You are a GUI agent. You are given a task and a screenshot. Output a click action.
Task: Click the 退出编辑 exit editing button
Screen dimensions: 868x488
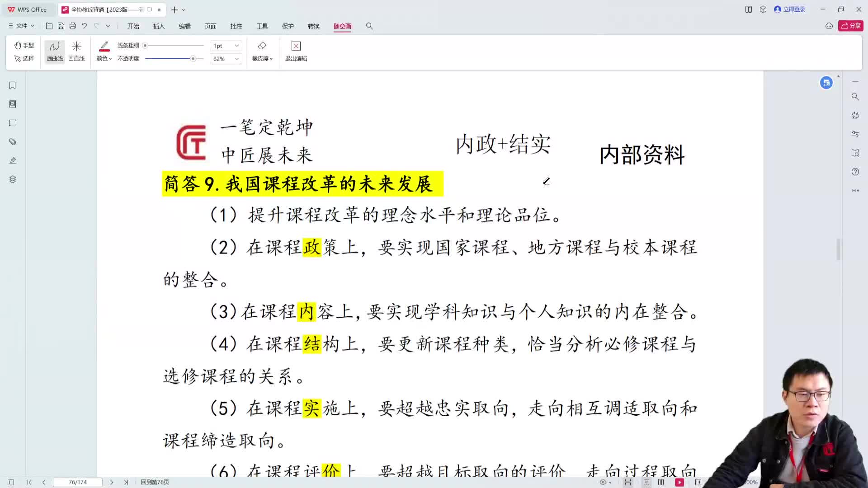[x=295, y=51]
